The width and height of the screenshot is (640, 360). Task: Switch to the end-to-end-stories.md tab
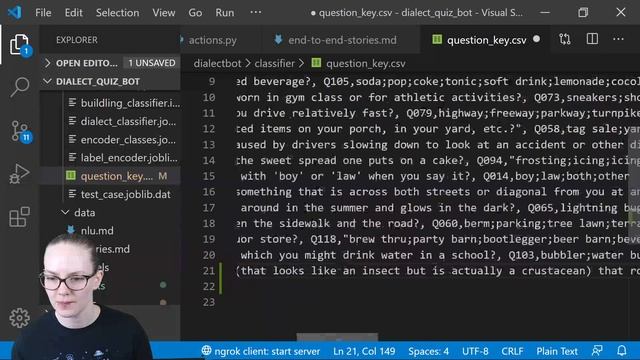342,40
